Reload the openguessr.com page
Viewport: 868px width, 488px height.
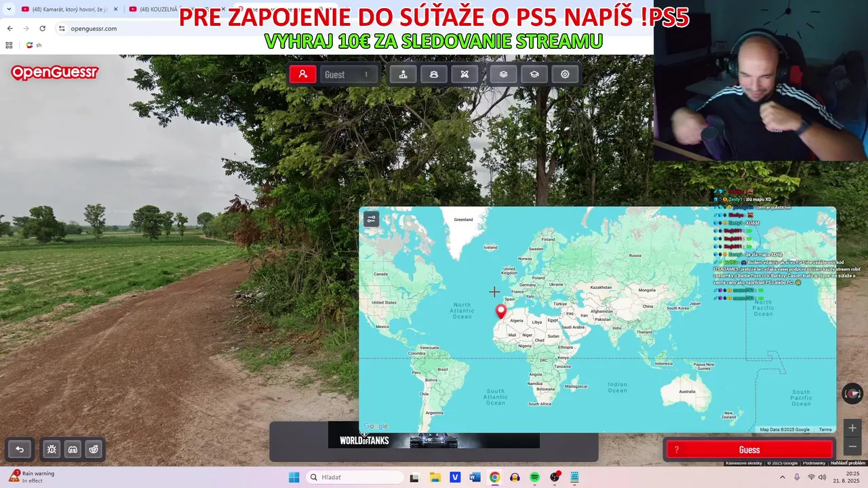pos(43,28)
